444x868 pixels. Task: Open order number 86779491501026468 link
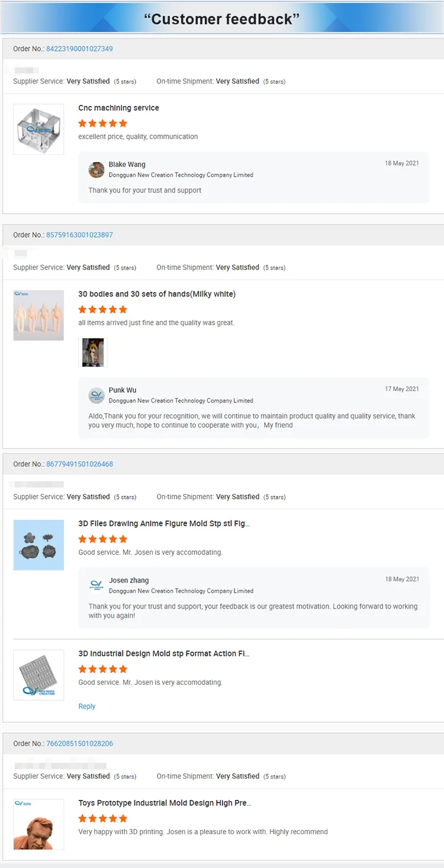pos(79,464)
